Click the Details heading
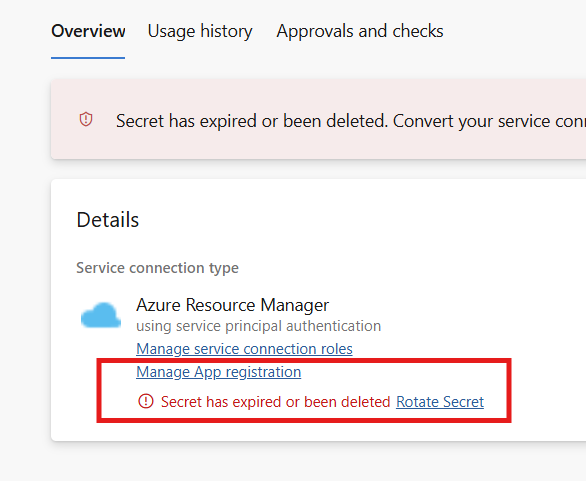586x481 pixels. pos(108,220)
